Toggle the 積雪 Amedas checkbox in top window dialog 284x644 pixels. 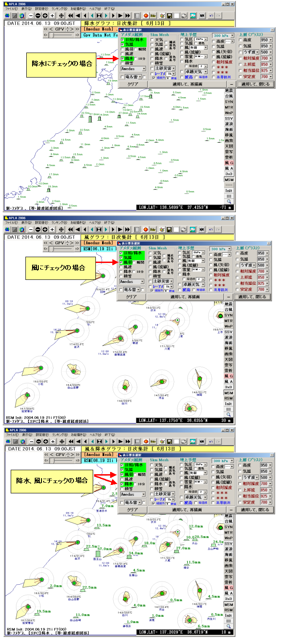coord(123,63)
